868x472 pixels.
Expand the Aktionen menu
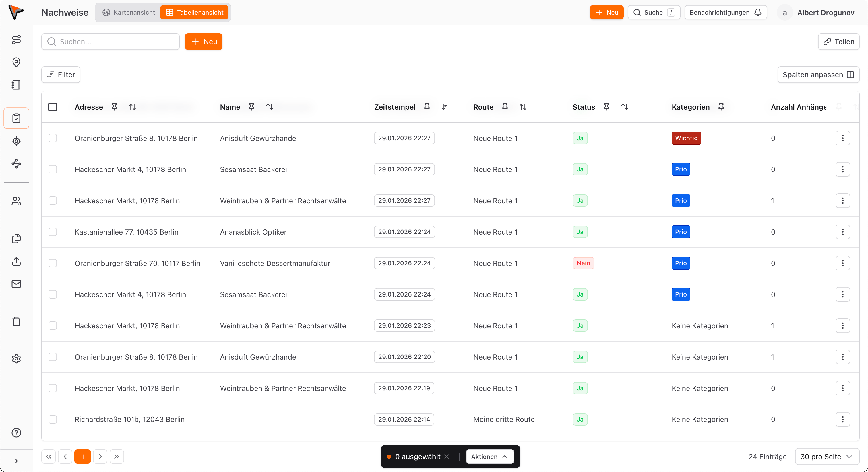[x=490, y=457]
